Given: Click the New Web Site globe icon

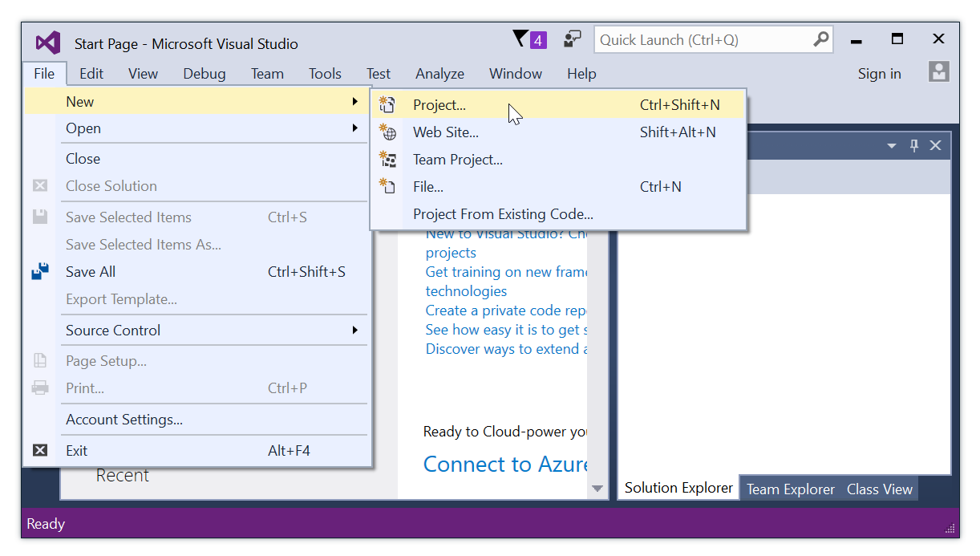Looking at the screenshot, I should [387, 132].
